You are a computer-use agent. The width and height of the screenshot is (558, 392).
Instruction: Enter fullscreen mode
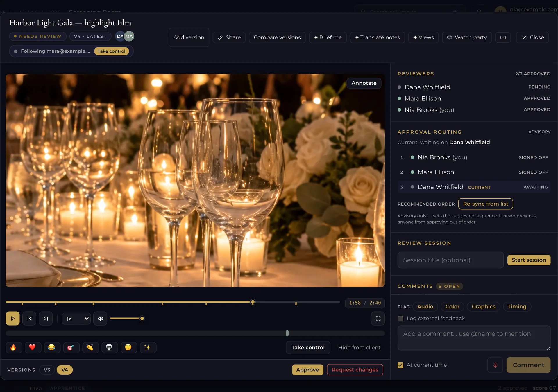pos(378,319)
